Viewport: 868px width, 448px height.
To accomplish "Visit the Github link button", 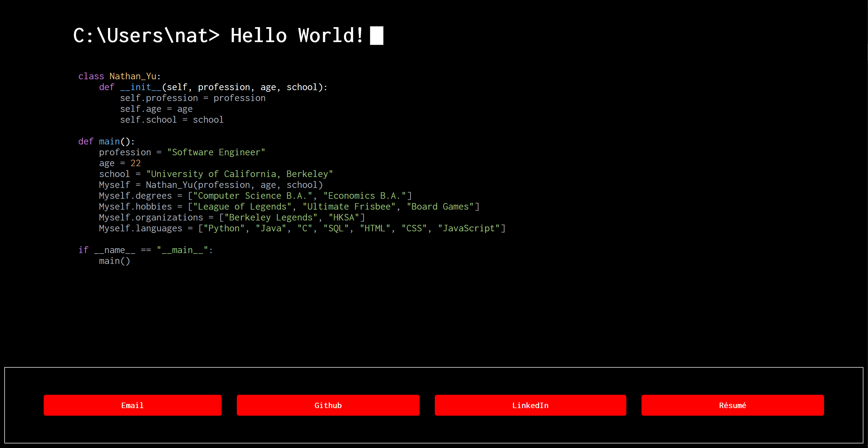I will coord(328,405).
